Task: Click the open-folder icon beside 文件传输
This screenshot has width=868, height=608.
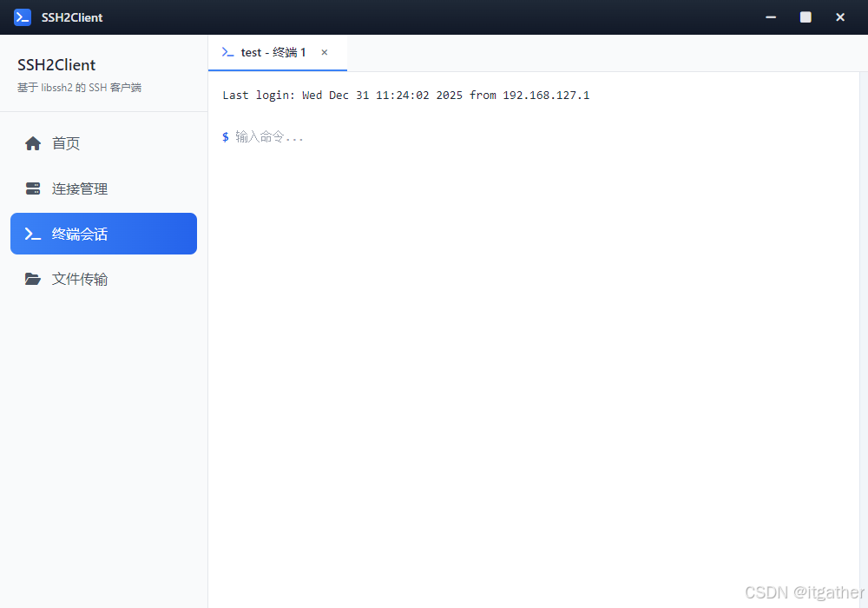Action: (33, 279)
